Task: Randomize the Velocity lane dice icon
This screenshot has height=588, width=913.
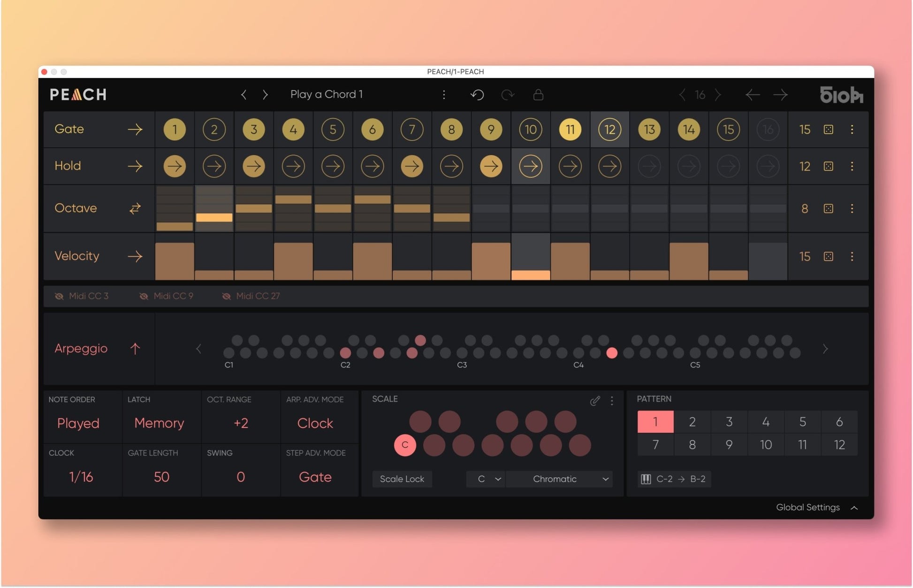Action: point(829,256)
